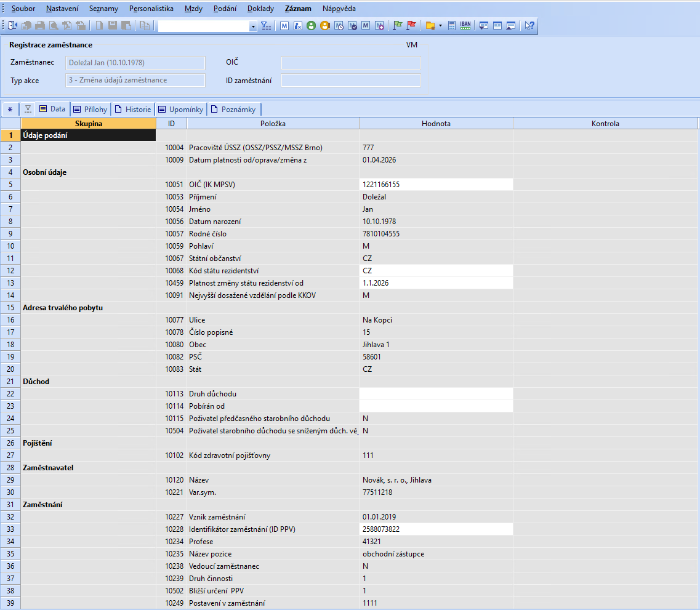The image size is (700, 610).
Task: Click the exit door icon in toolbar
Action: pos(13,26)
